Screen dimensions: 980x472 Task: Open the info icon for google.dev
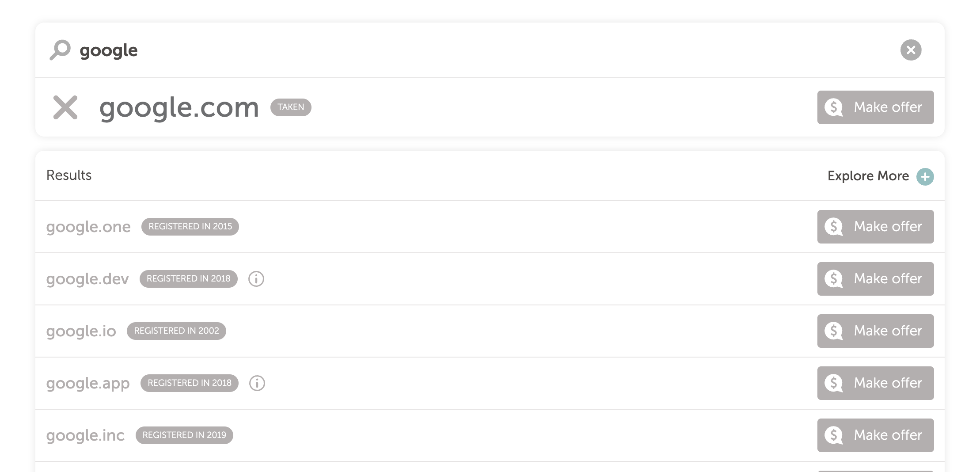pos(256,279)
